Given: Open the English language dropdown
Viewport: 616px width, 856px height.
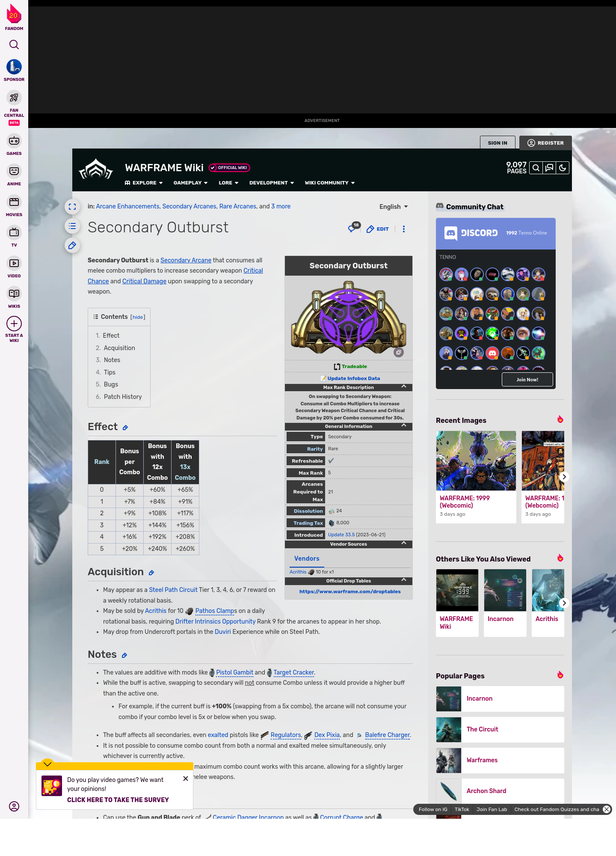Looking at the screenshot, I should pos(394,207).
